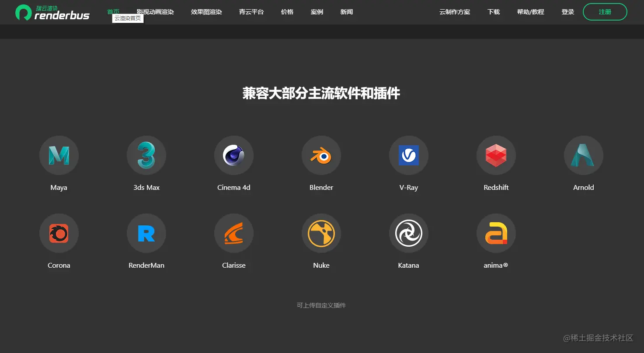Click the V-Ray renderer icon
The height and width of the screenshot is (353, 644).
[x=408, y=155]
